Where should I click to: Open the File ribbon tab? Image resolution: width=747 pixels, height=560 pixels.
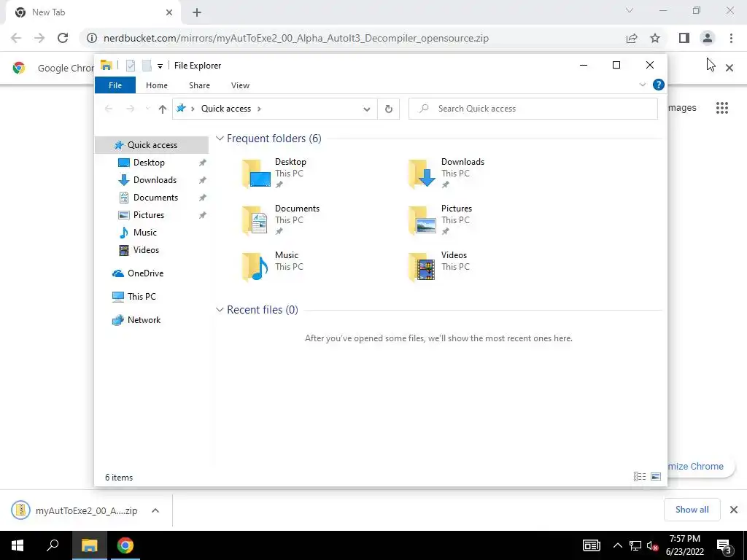(115, 85)
